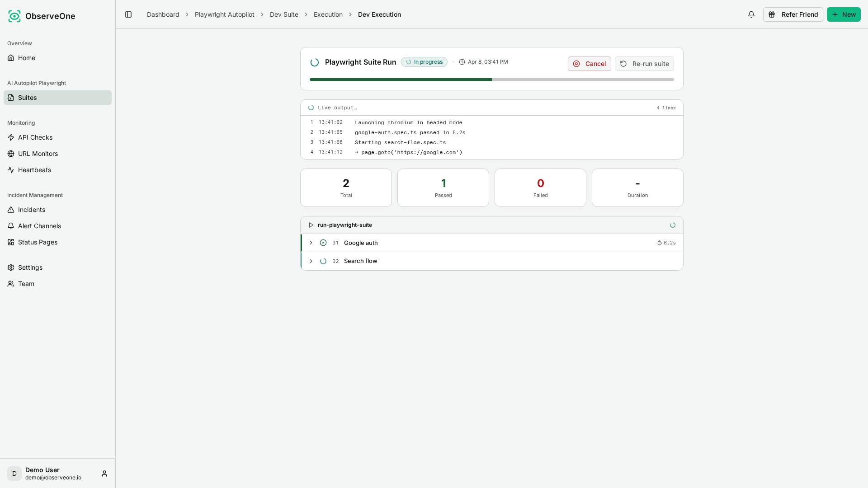The height and width of the screenshot is (488, 868).
Task: Click the spinner icon on Search flow
Action: pyautogui.click(x=323, y=261)
